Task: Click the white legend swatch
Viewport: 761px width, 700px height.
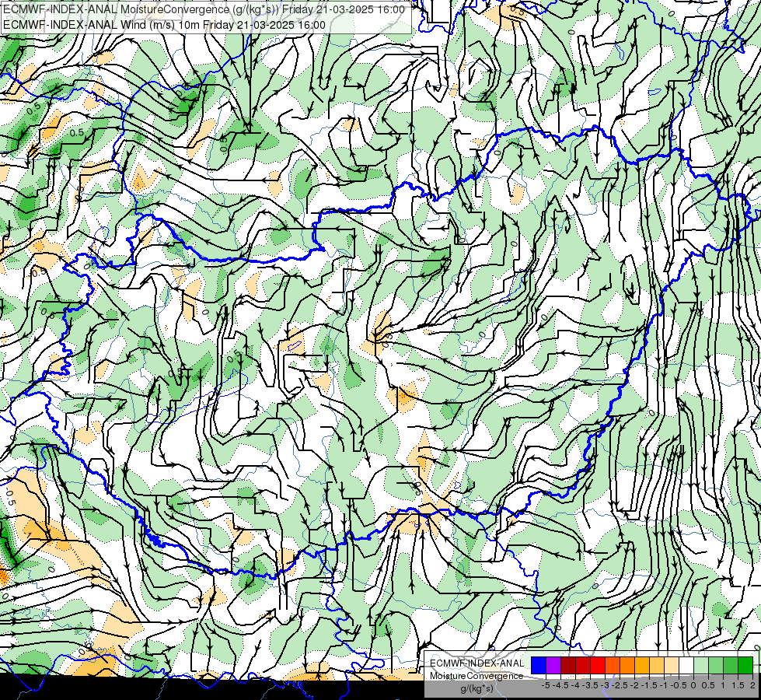Action: (x=686, y=665)
